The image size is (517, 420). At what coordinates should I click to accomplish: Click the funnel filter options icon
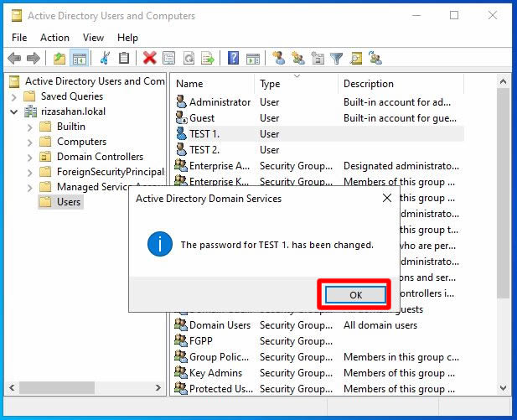(x=337, y=59)
